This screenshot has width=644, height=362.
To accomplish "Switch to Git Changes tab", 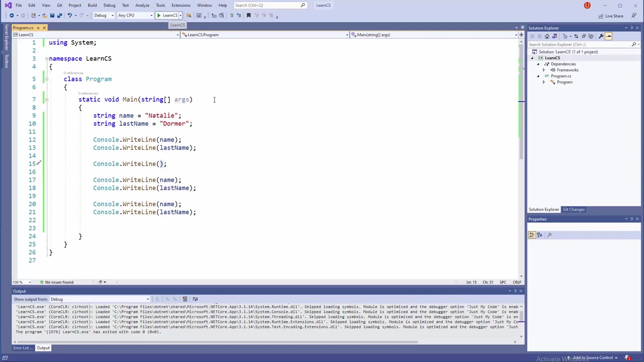I will (x=574, y=210).
